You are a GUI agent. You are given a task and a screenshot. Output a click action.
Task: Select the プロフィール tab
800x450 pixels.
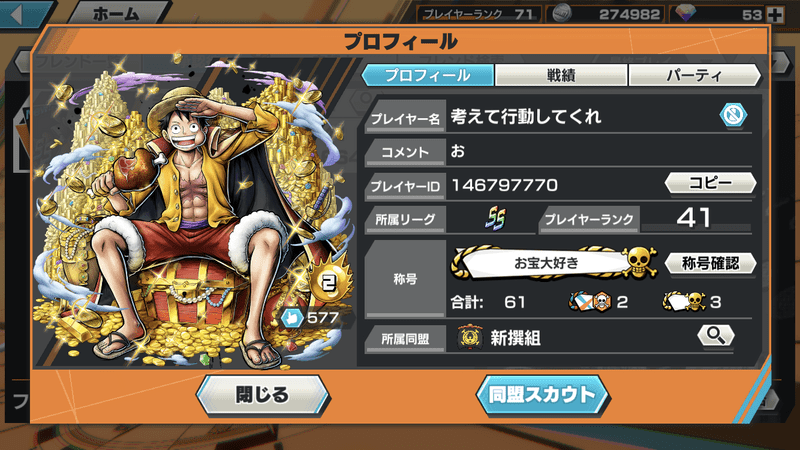(x=428, y=76)
